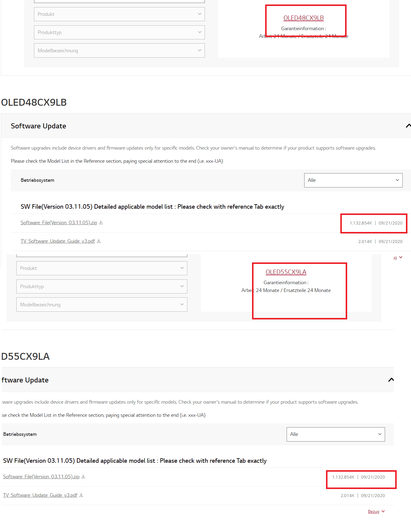411x532 pixels.
Task: Download Software_File(Version_03.11.05).zip for OLED48CX9LB
Action: point(59,223)
